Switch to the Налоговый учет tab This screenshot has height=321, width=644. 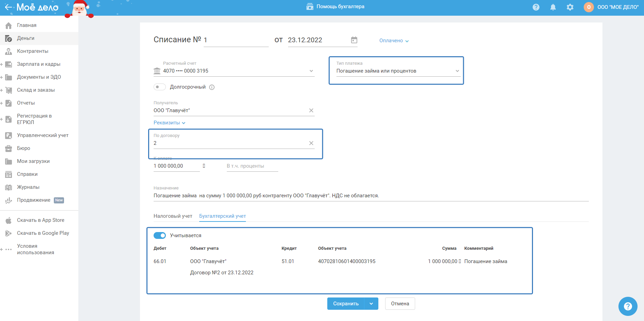click(x=173, y=216)
